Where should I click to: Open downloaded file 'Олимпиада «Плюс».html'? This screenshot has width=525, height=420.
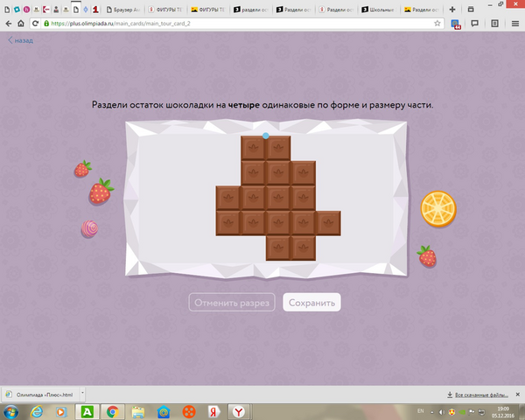[41, 395]
